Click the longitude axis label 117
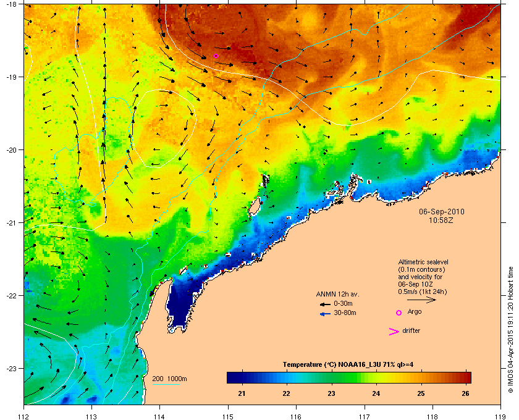519x420 pixels. pyautogui.click(x=365, y=417)
